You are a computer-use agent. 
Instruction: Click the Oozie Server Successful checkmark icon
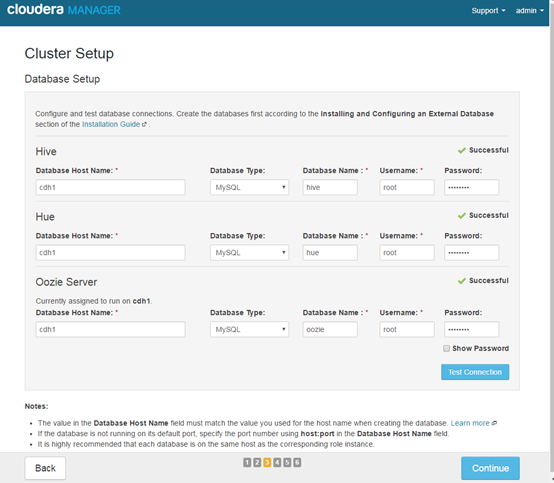pos(461,281)
